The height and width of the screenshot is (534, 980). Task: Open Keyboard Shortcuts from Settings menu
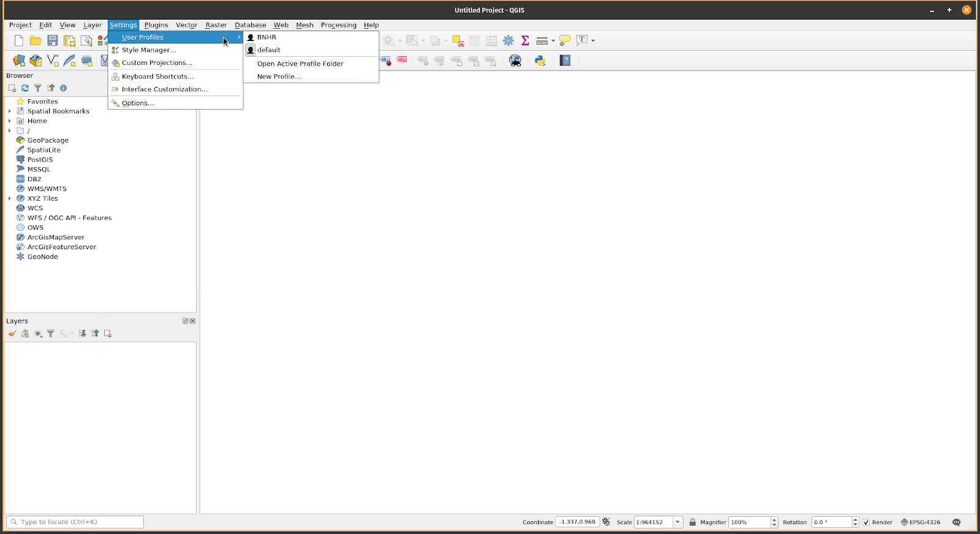click(176, 77)
